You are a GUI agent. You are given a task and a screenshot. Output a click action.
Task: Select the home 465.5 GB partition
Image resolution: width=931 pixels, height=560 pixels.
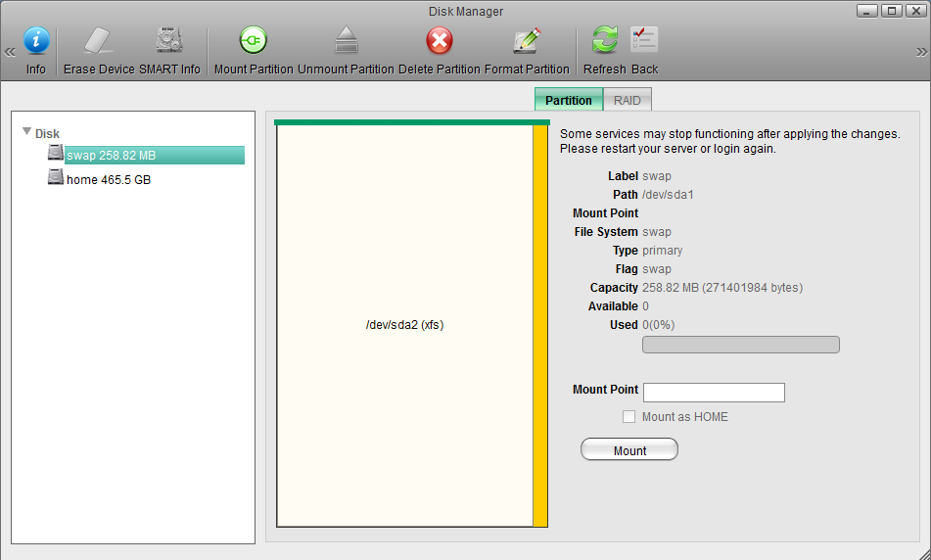tap(108, 180)
